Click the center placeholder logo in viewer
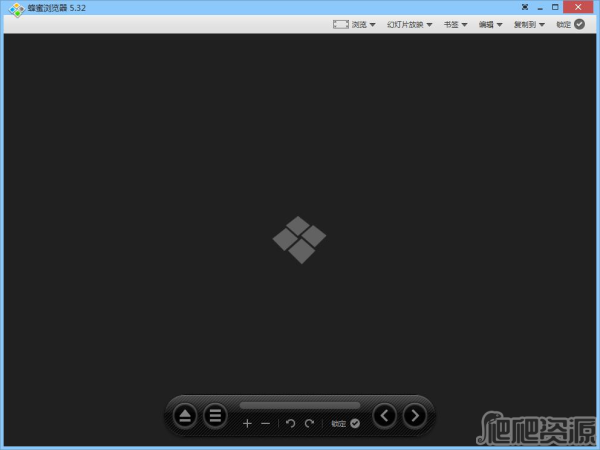This screenshot has height=450, width=600. 299,240
